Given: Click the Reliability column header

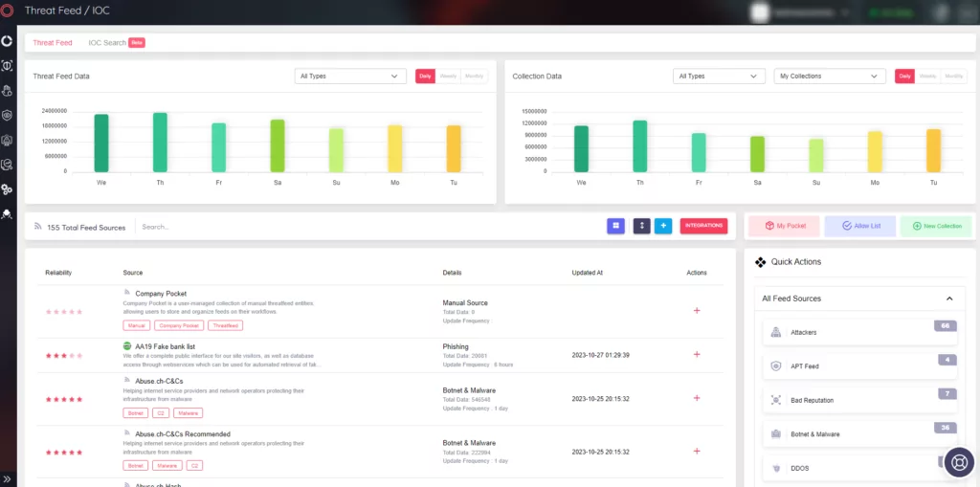Looking at the screenshot, I should point(58,274).
